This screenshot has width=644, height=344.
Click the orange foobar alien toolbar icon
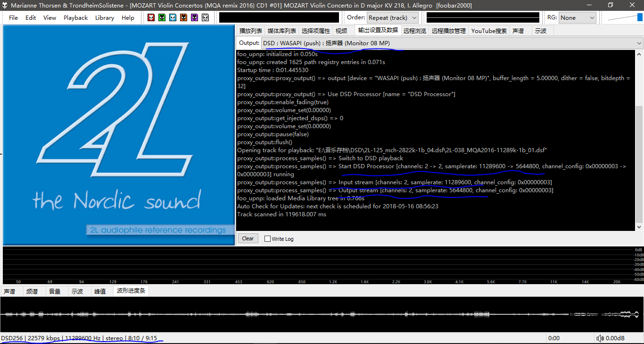click(x=183, y=17)
